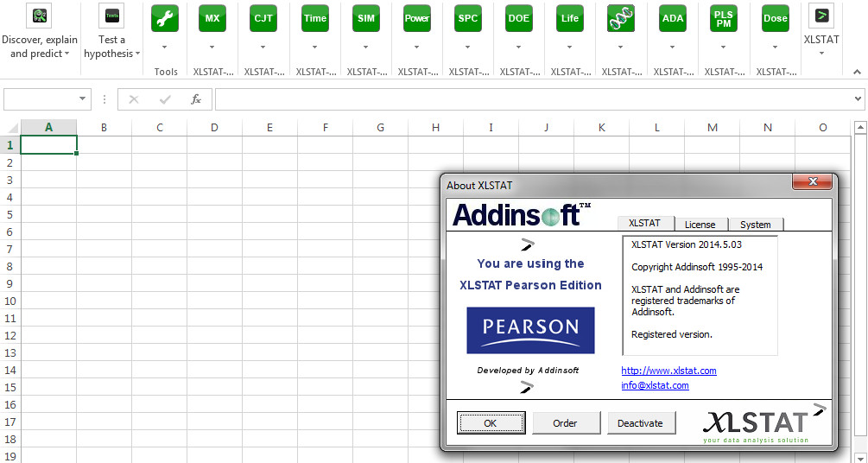Click the green wrench Tools icon
The image size is (868, 463).
(x=164, y=18)
